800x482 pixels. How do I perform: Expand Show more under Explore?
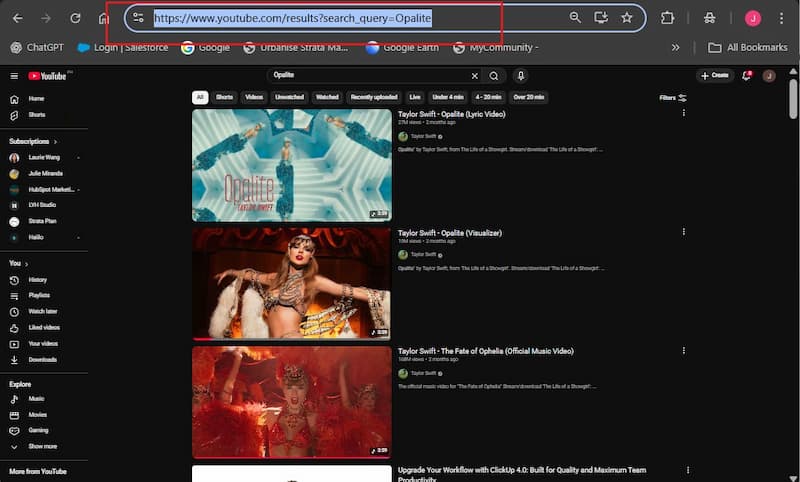coord(44,447)
